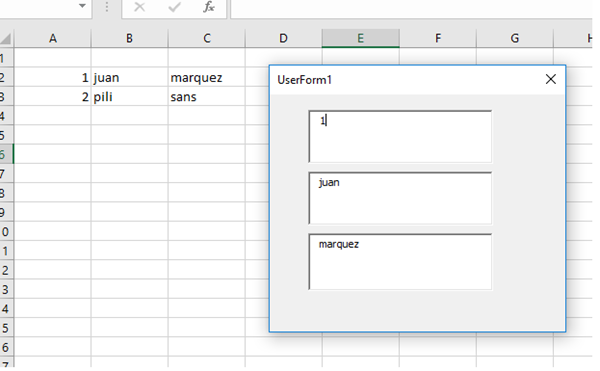
Task: Close the UserForm1 dialog
Action: pos(551,79)
